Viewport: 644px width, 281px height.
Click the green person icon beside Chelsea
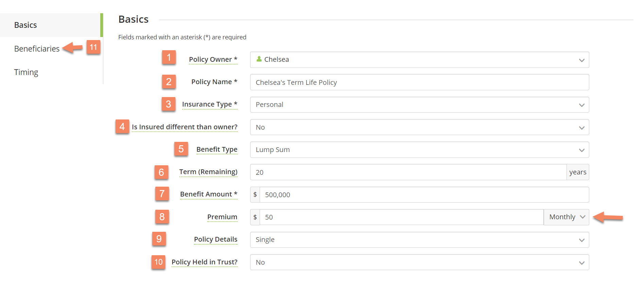pos(259,59)
